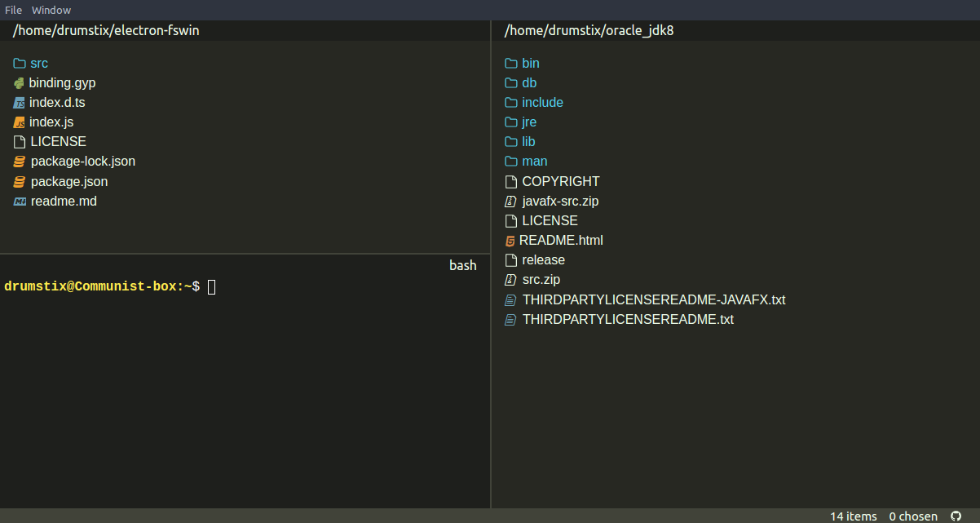This screenshot has width=980, height=523.
Task: Select the bin folder name
Action: coord(531,63)
